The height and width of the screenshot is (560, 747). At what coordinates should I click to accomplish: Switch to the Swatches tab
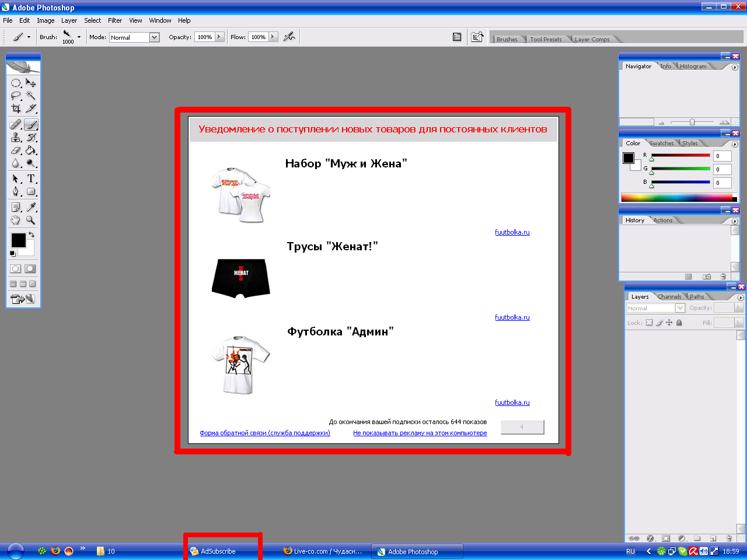click(x=661, y=143)
